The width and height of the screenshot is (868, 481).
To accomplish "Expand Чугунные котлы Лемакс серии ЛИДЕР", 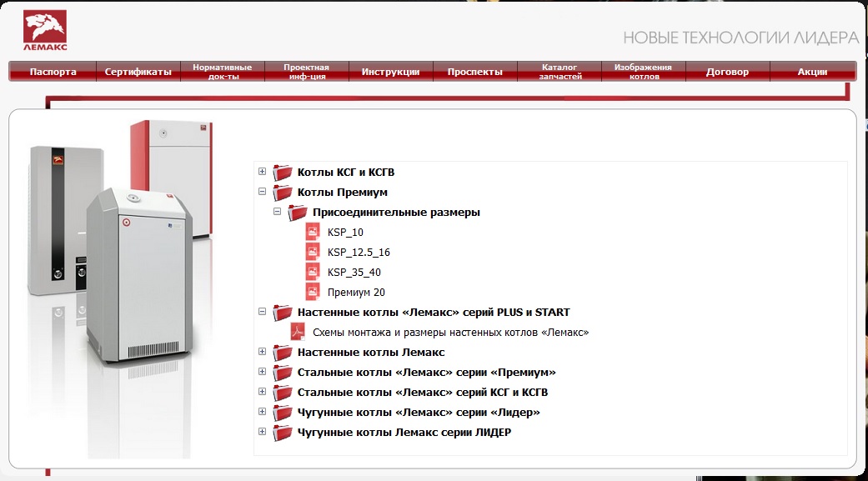I will pyautogui.click(x=263, y=431).
